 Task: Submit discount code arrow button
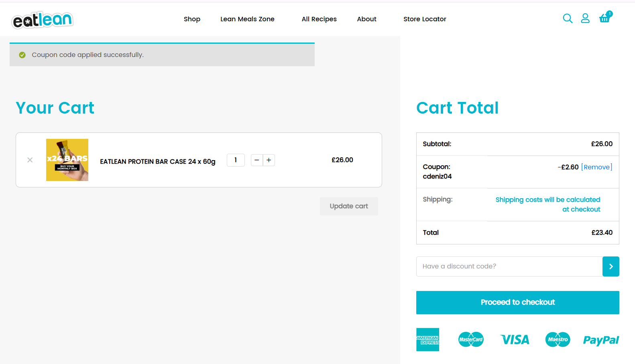611,266
